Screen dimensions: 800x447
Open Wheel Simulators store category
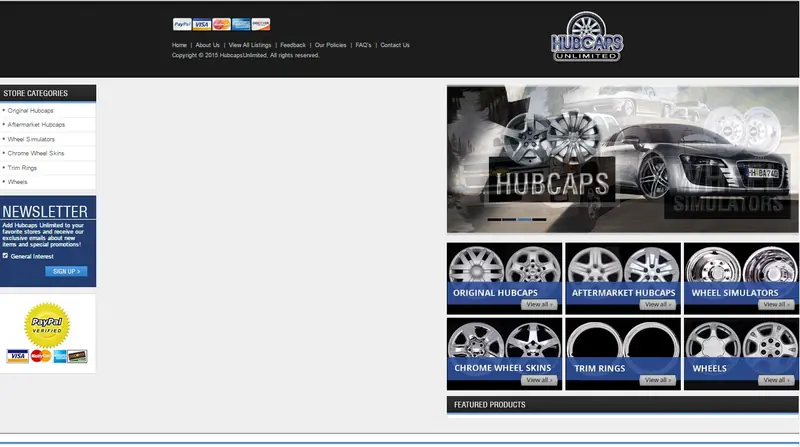click(31, 139)
